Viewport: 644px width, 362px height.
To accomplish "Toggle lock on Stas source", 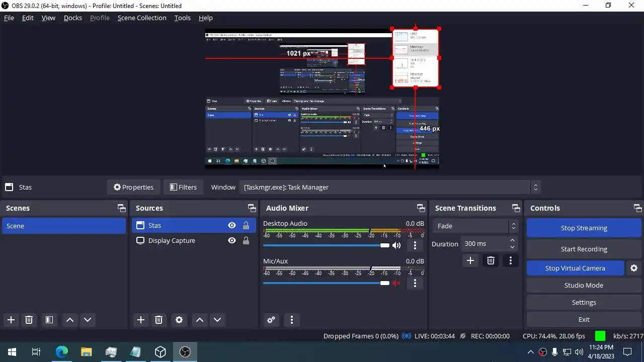I will 246,225.
